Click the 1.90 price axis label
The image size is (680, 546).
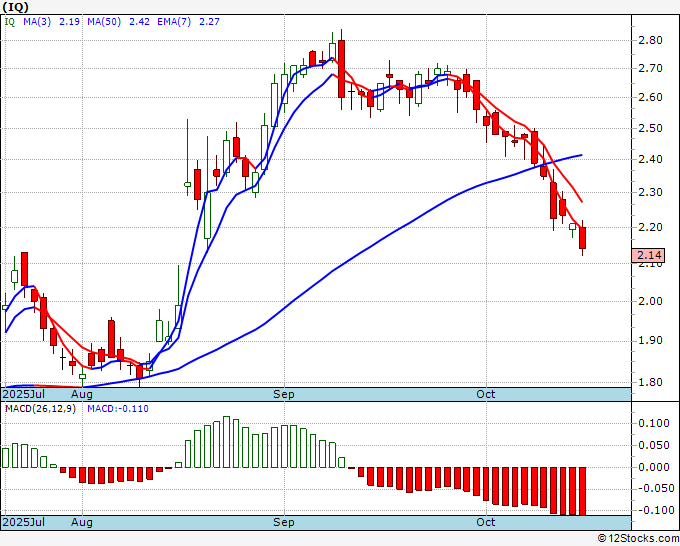click(x=650, y=340)
